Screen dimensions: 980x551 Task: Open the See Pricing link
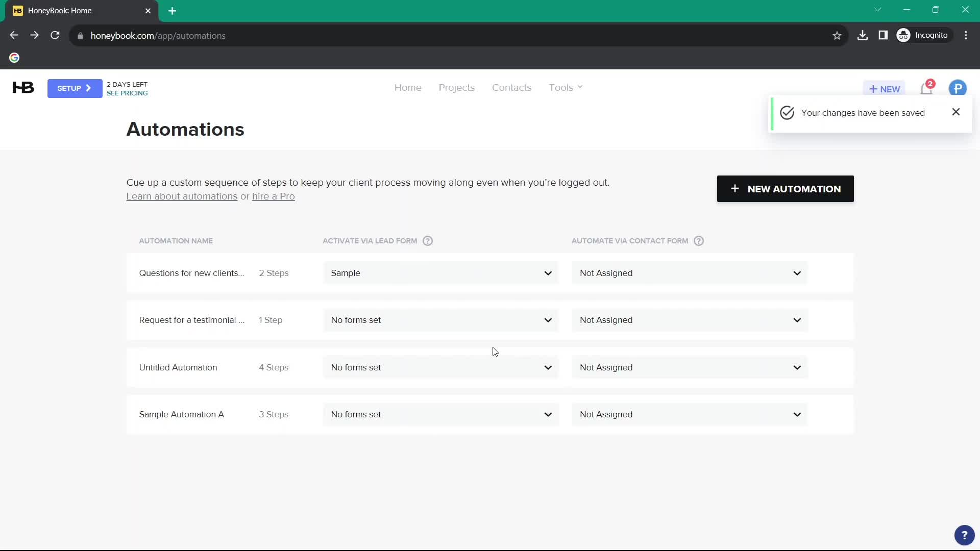[127, 93]
